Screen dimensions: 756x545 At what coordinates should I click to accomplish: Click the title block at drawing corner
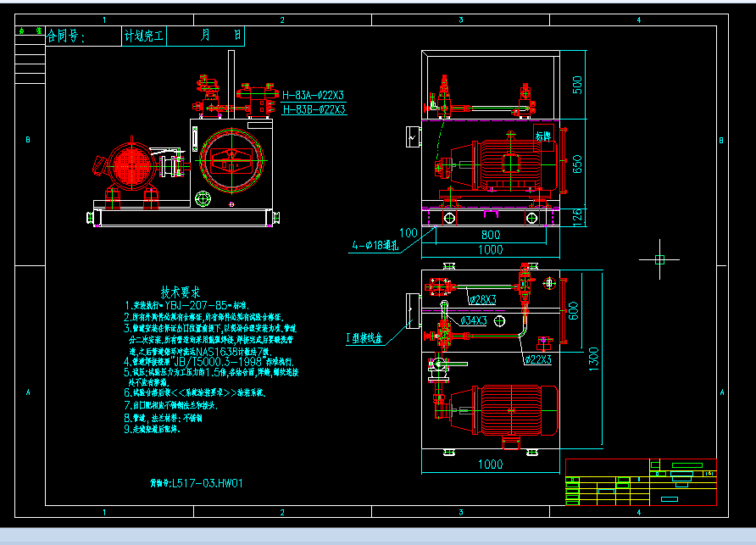(x=641, y=481)
